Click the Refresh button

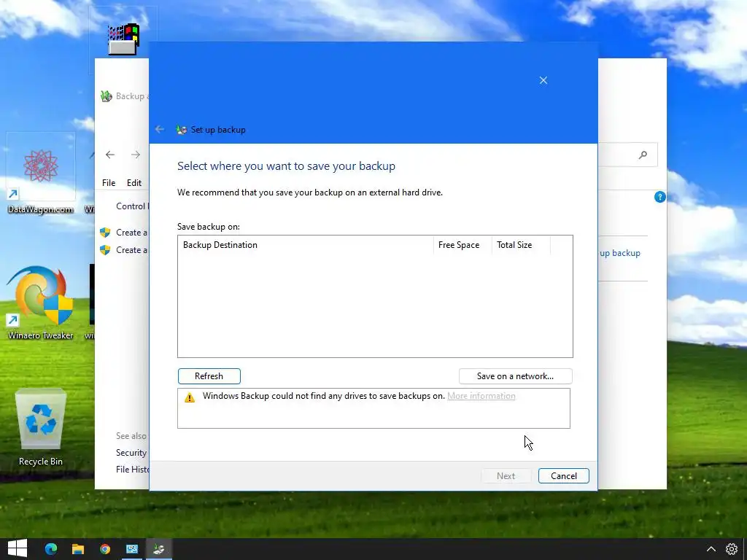point(209,376)
